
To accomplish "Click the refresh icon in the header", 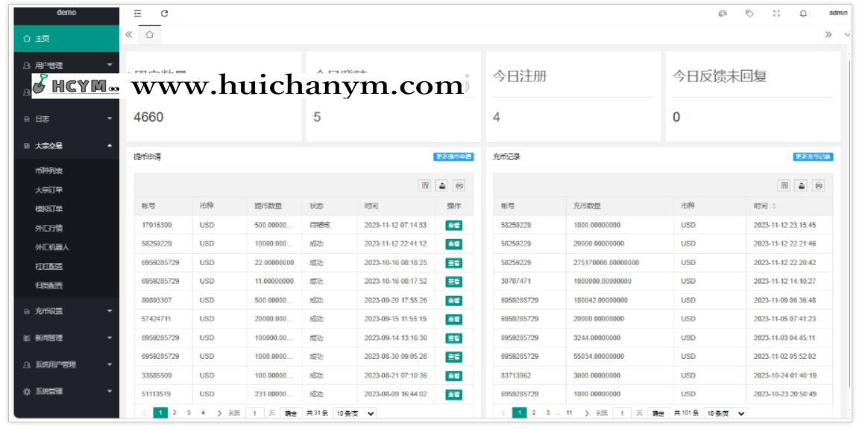I will point(164,13).
